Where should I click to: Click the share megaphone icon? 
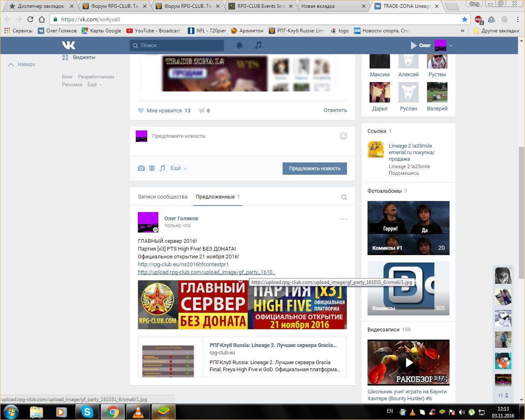[x=202, y=111]
